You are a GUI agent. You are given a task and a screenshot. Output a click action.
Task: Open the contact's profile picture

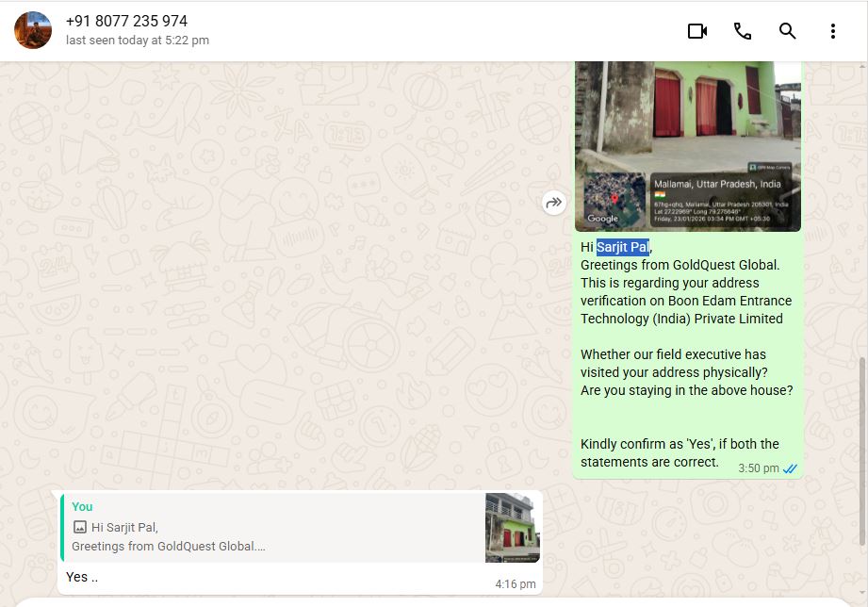[x=33, y=31]
